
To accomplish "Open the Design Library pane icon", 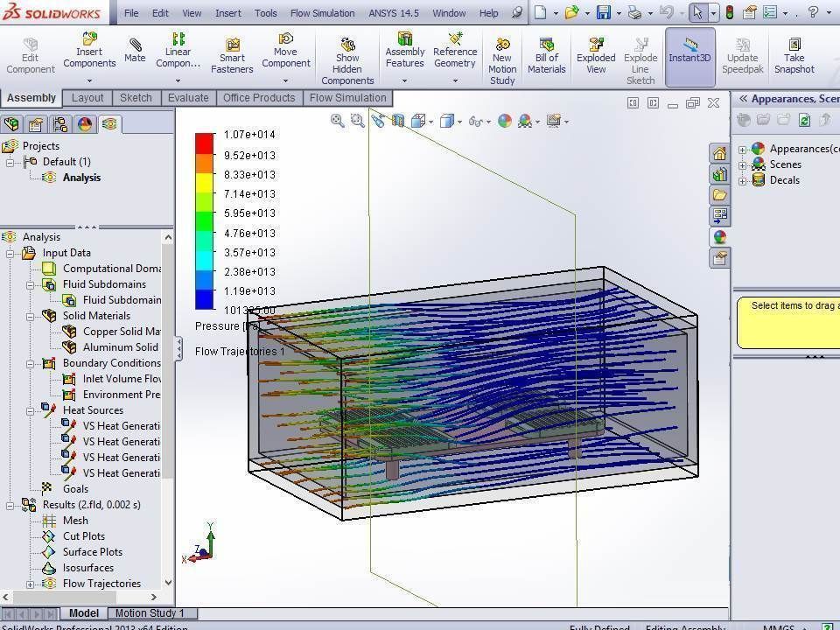I will tap(719, 174).
